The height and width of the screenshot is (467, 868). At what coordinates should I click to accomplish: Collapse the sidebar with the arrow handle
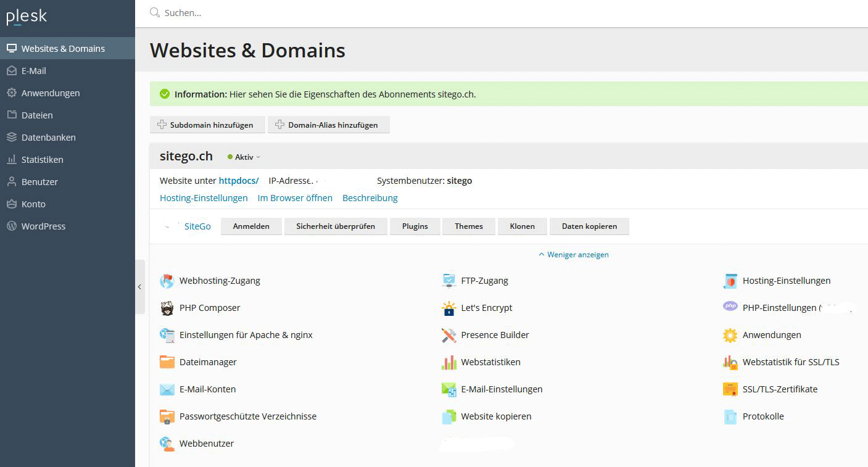140,287
